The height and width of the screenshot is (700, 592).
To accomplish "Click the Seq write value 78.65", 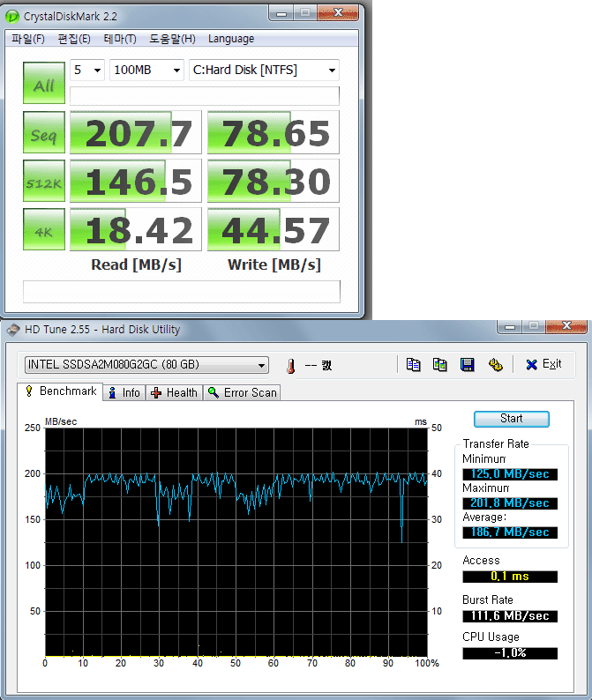I will 274,132.
